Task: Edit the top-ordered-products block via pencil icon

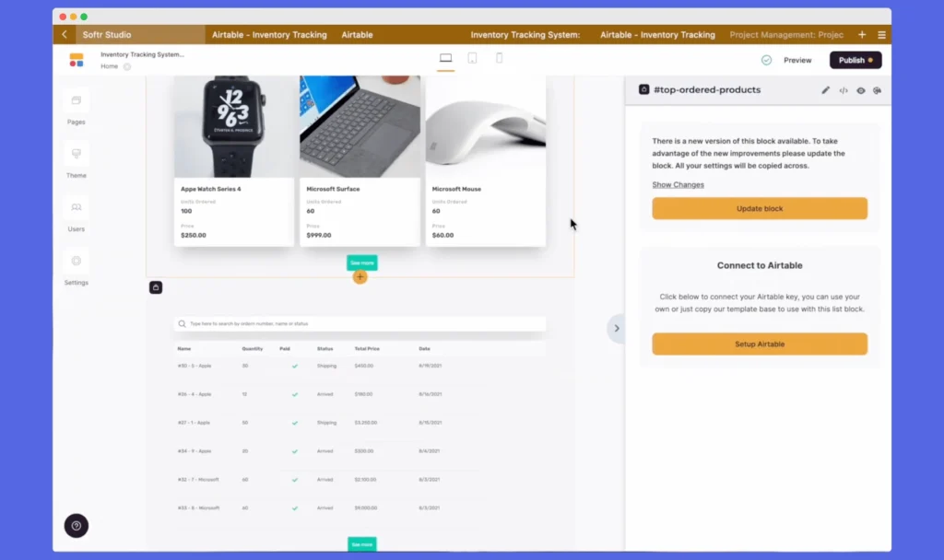Action: [x=826, y=90]
